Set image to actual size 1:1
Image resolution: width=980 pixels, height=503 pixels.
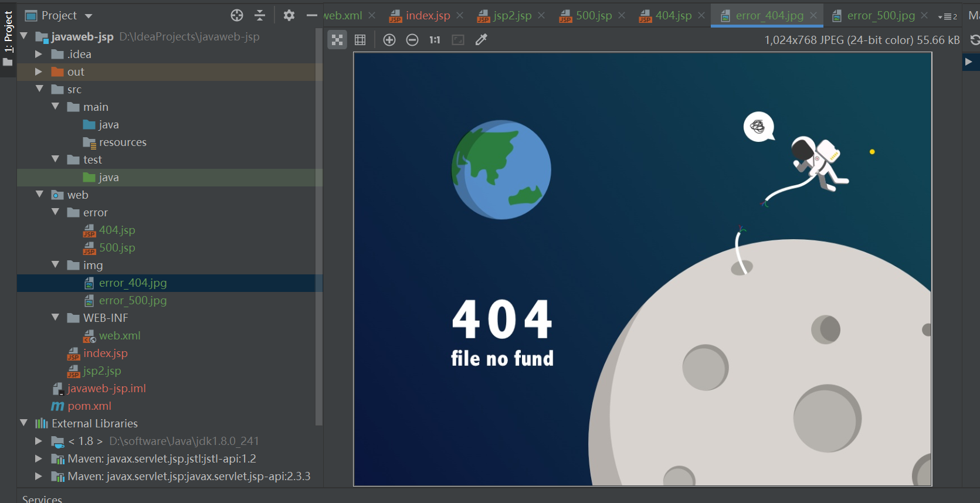point(435,40)
